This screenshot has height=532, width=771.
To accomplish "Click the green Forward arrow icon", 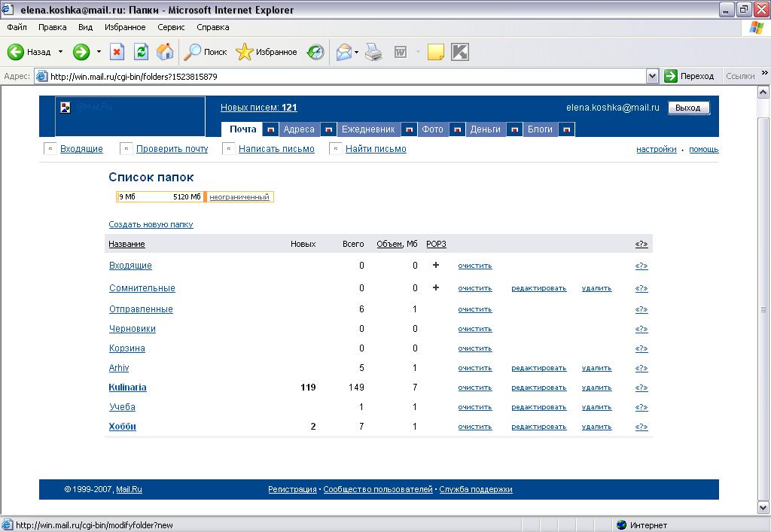I will (x=81, y=52).
